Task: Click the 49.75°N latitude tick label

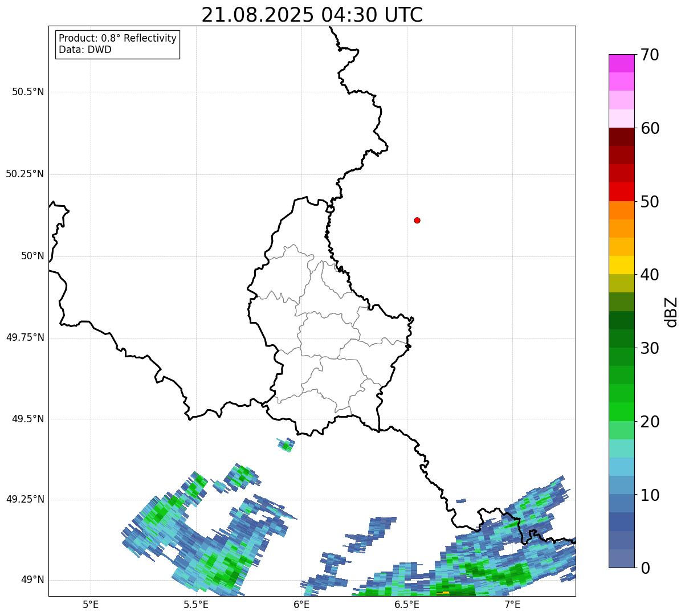Action: point(25,337)
